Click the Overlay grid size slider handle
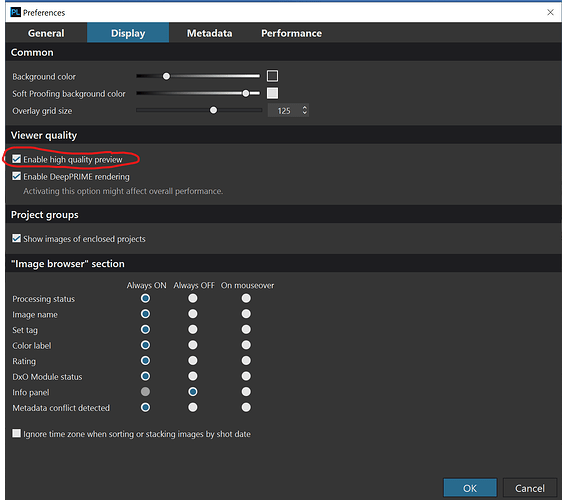The width and height of the screenshot is (562, 500). 213,110
